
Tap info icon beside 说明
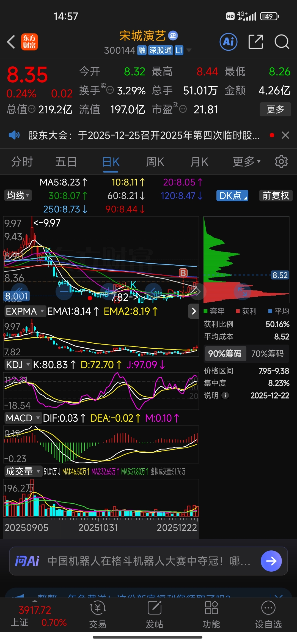225,395
